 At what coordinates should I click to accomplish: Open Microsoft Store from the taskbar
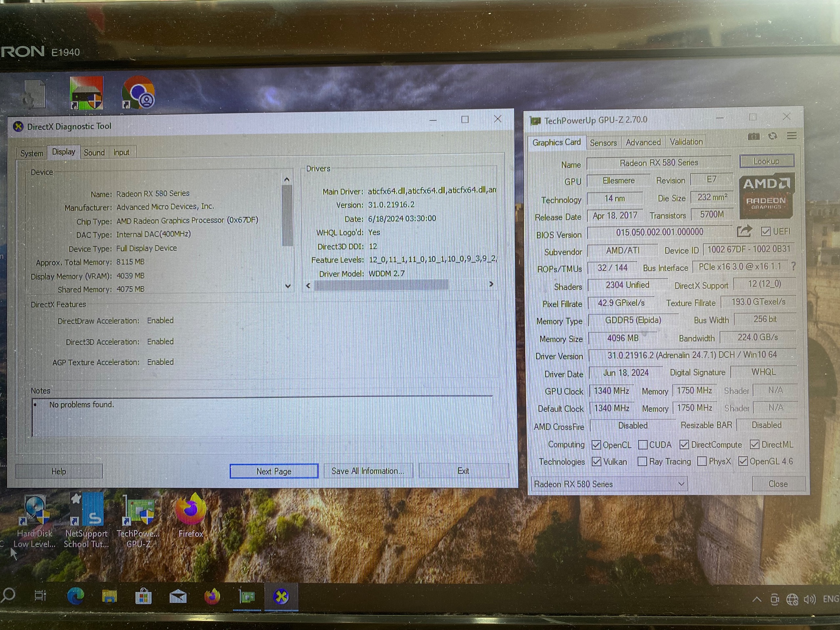tap(143, 596)
